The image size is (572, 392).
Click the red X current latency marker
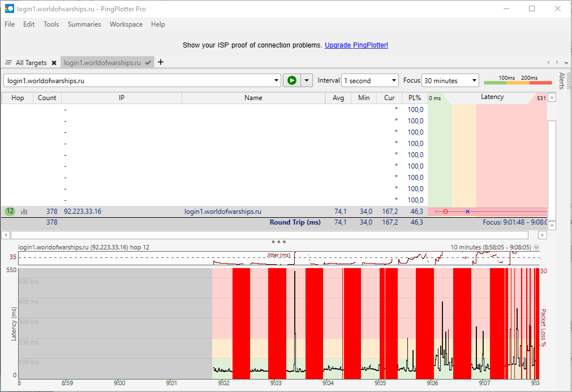tap(467, 212)
